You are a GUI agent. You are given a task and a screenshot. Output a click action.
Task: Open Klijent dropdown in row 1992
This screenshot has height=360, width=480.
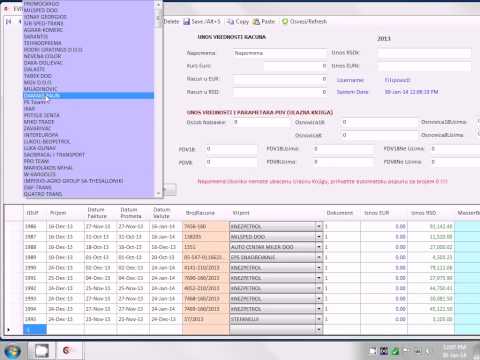[x=319, y=288]
